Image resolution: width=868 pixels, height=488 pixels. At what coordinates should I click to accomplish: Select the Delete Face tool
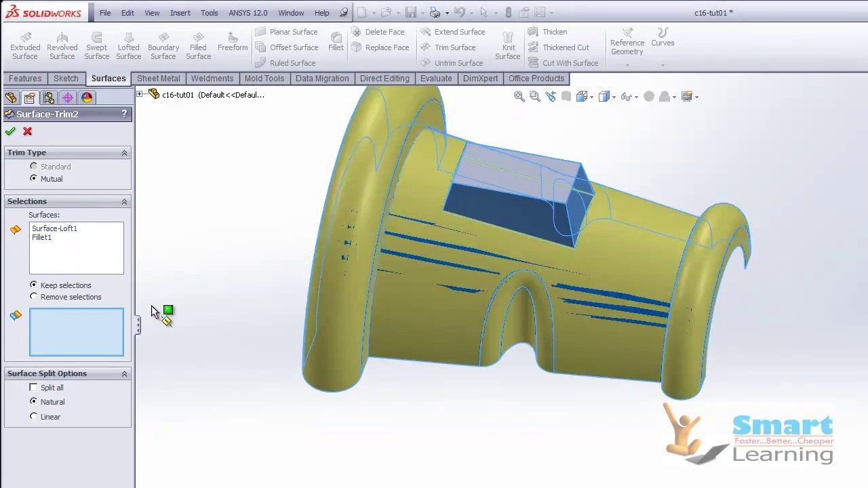tap(378, 32)
